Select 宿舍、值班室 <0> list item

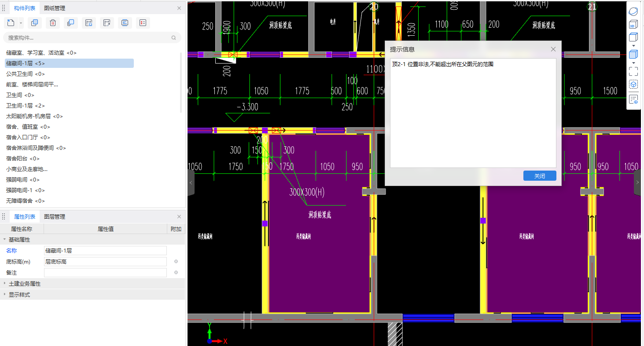point(28,127)
